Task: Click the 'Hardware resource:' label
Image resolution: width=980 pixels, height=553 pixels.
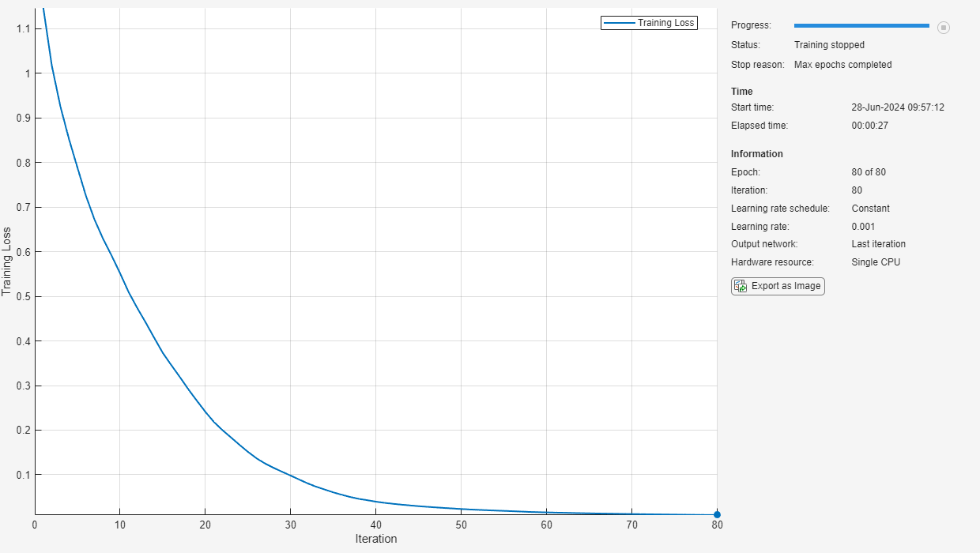Action: click(x=772, y=262)
